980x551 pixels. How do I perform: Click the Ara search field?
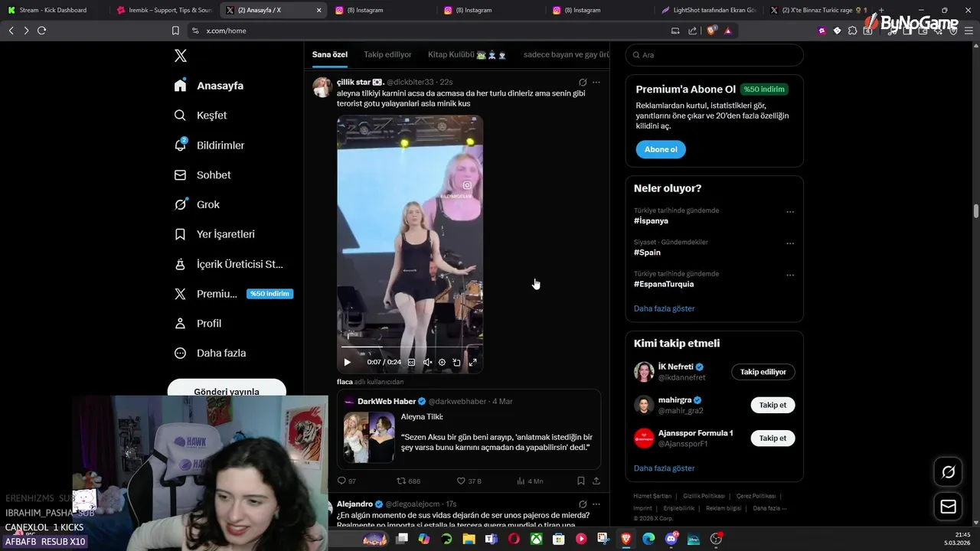(x=714, y=55)
